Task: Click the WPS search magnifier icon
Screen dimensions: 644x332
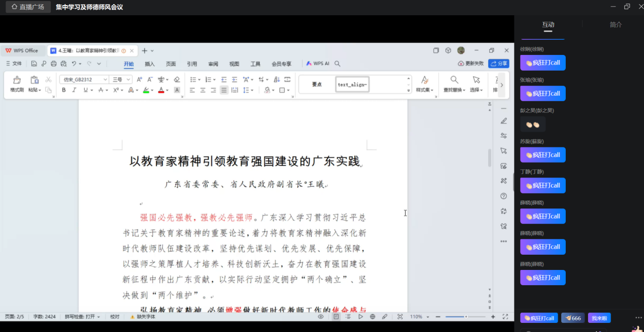Action: coord(337,64)
